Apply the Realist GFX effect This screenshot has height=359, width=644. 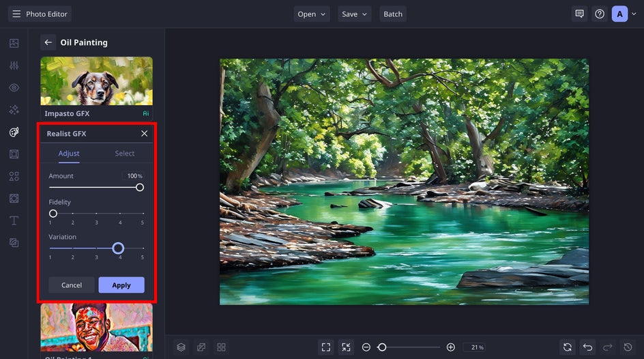pos(121,285)
